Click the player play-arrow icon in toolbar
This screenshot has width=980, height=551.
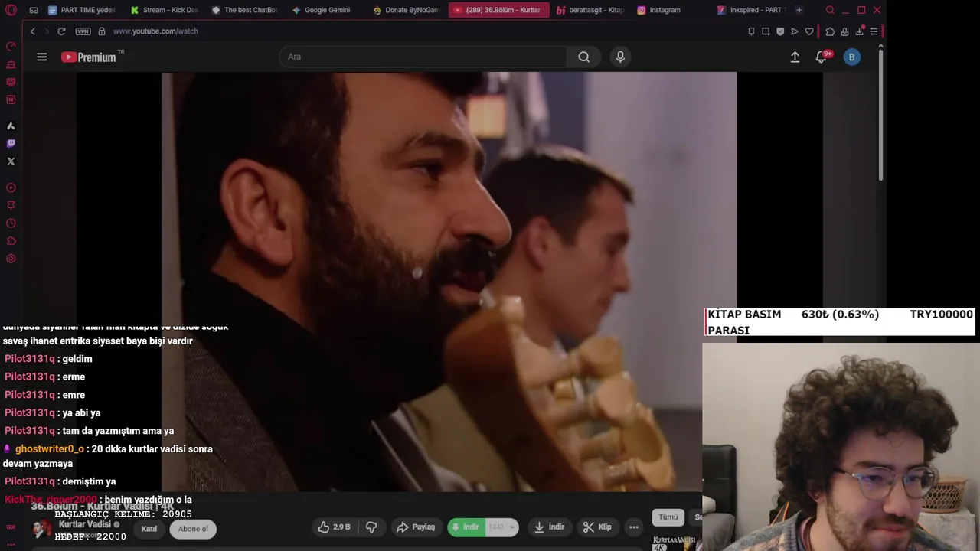[x=795, y=31]
